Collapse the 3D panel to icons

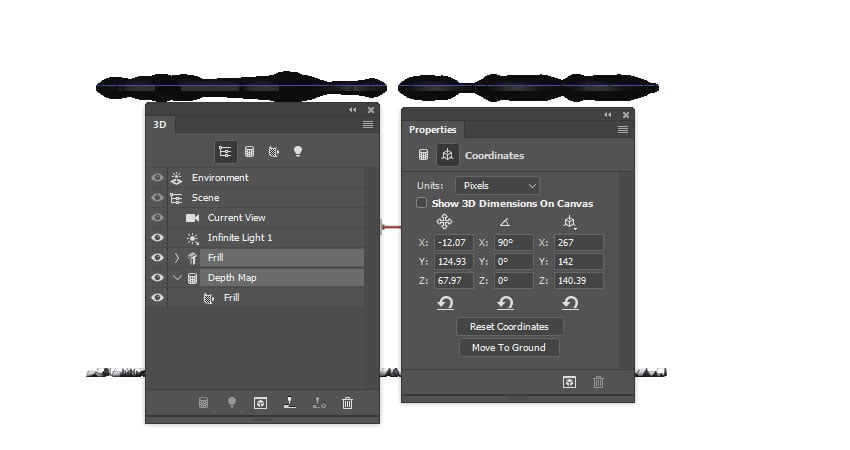pyautogui.click(x=353, y=110)
